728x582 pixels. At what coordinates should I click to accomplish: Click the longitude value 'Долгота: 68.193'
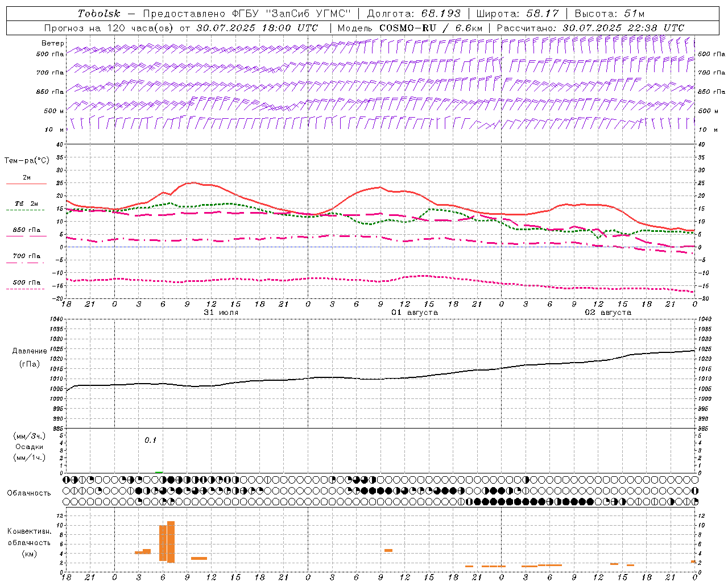(x=413, y=14)
